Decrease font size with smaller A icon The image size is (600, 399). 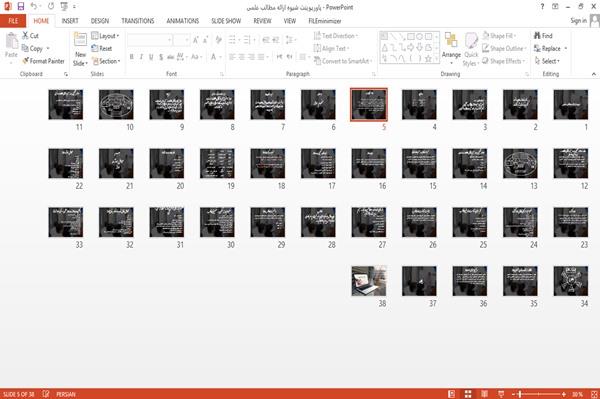click(205, 40)
